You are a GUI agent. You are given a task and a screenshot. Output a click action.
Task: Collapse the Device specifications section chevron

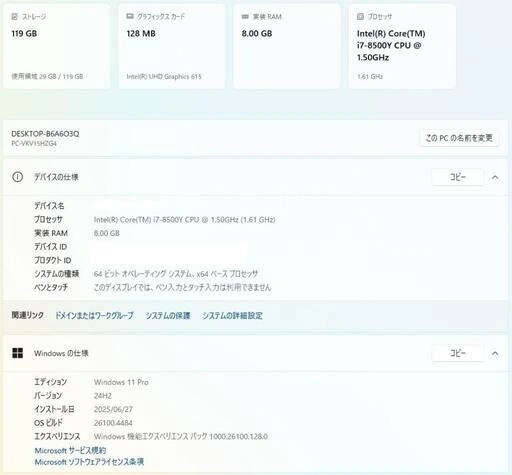[x=495, y=177]
